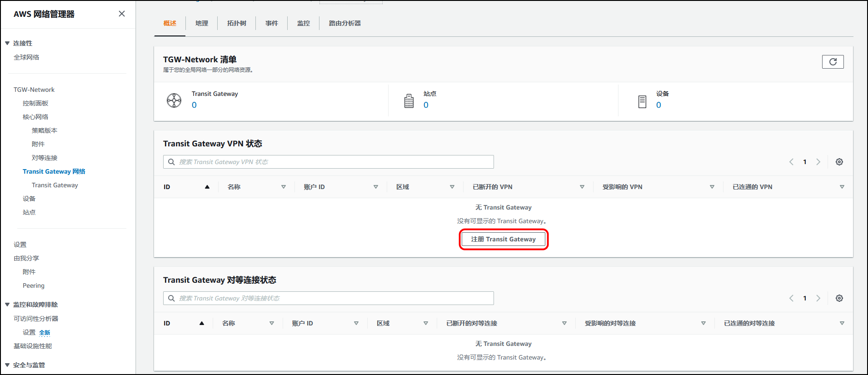Image resolution: width=868 pixels, height=375 pixels.
Task: Focus the 搜索 Transit Gateway 对等连接状态 field
Action: click(x=329, y=298)
